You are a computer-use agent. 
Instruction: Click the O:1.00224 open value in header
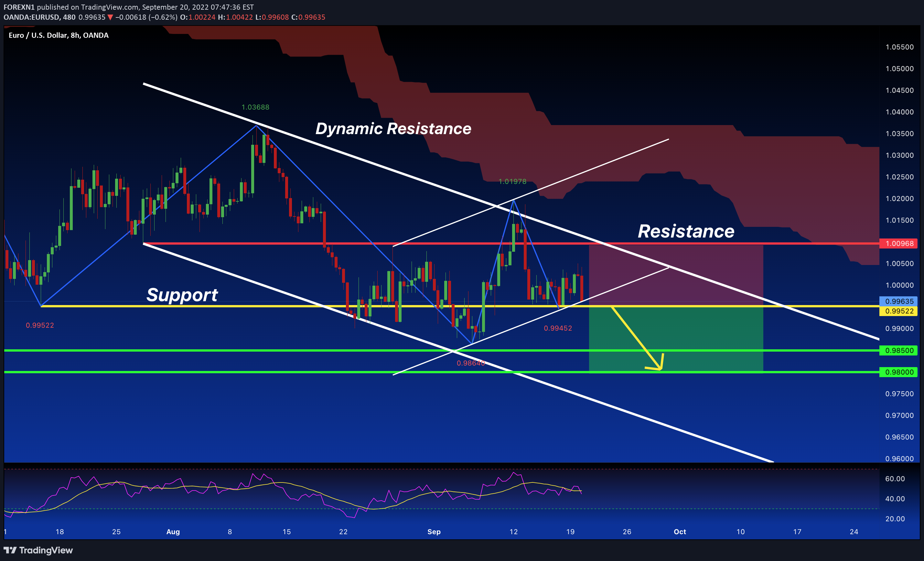[198, 17]
